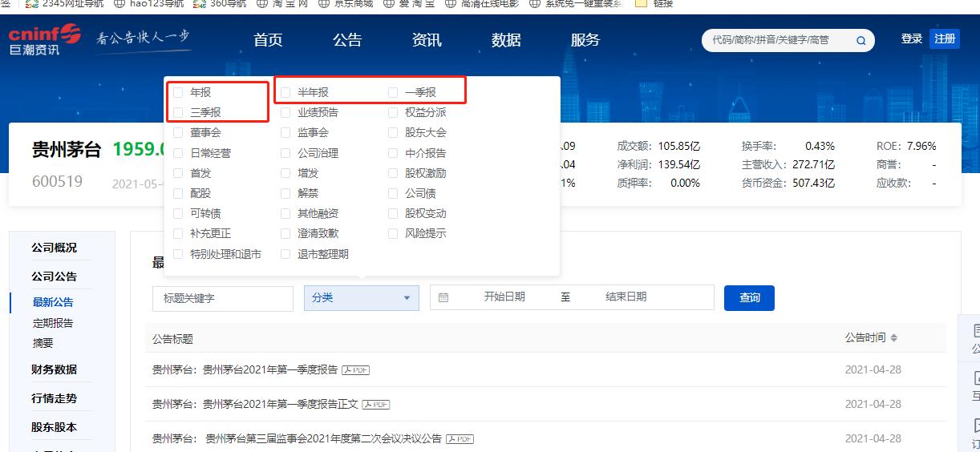This screenshot has width=980, height=452.
Task: Enable the 监事会 checkbox
Action: coord(285,133)
